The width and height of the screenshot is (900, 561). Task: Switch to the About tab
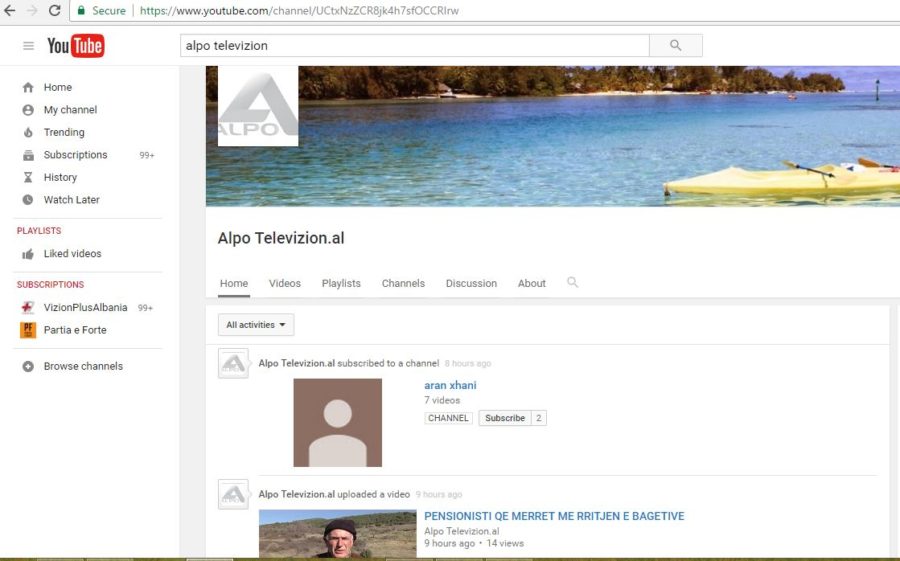tap(532, 284)
